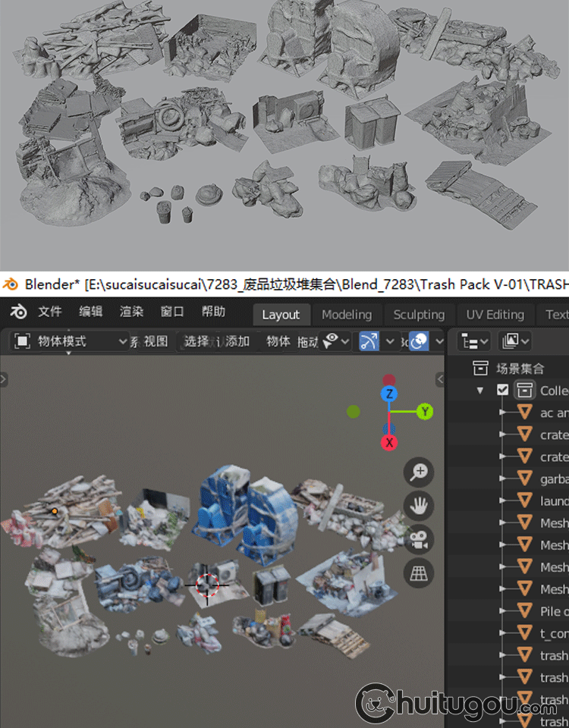Select the 'garba' object name
569x728 pixels.
[555, 479]
